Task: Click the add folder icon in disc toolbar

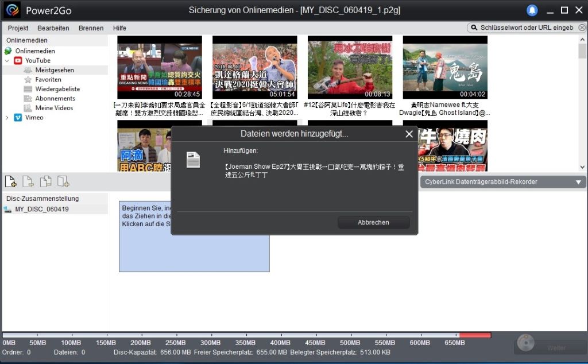Action: tap(63, 182)
